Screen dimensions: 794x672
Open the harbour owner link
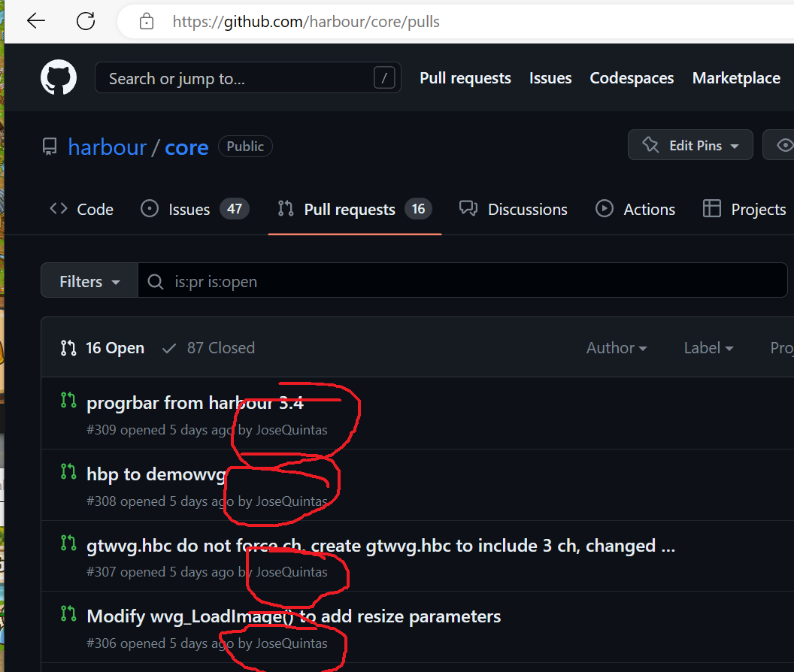click(108, 147)
